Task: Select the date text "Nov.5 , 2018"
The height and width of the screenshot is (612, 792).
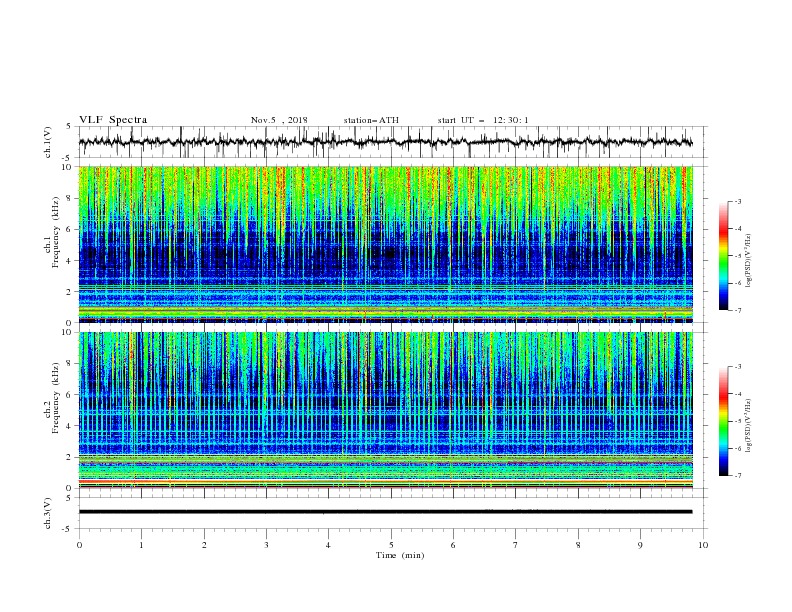Action: 279,120
